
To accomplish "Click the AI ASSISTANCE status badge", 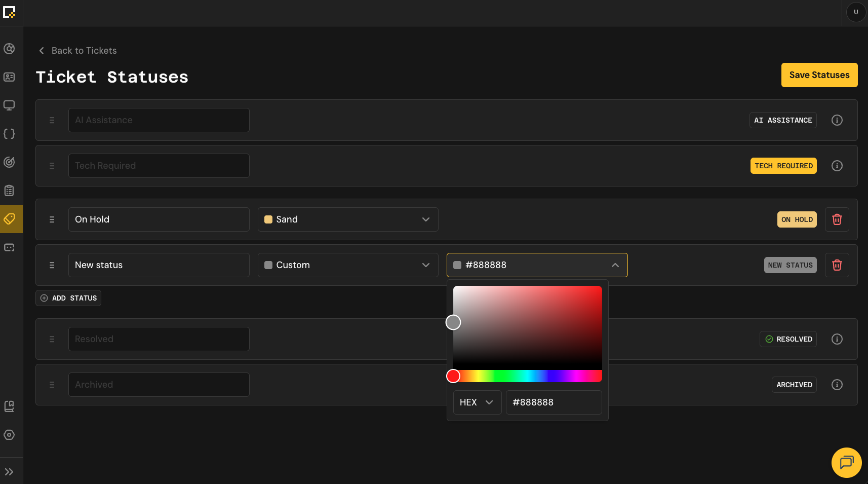I will pyautogui.click(x=783, y=120).
